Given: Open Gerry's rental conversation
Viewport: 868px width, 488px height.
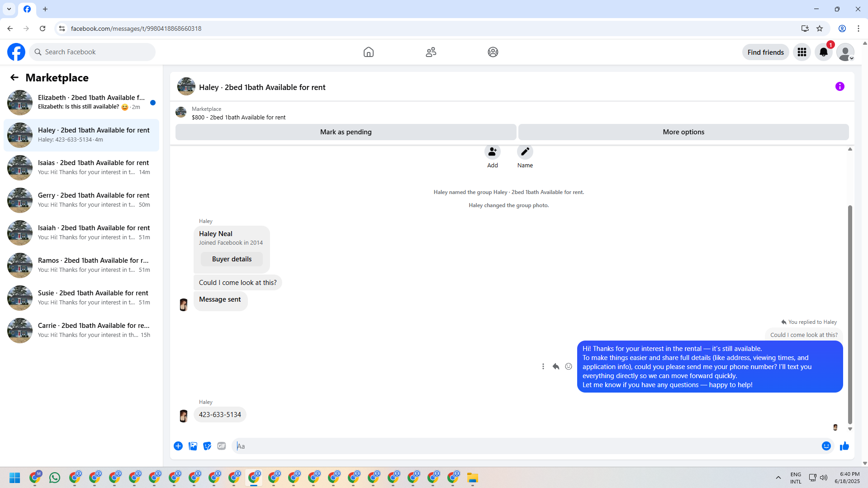Looking at the screenshot, I should 81,200.
